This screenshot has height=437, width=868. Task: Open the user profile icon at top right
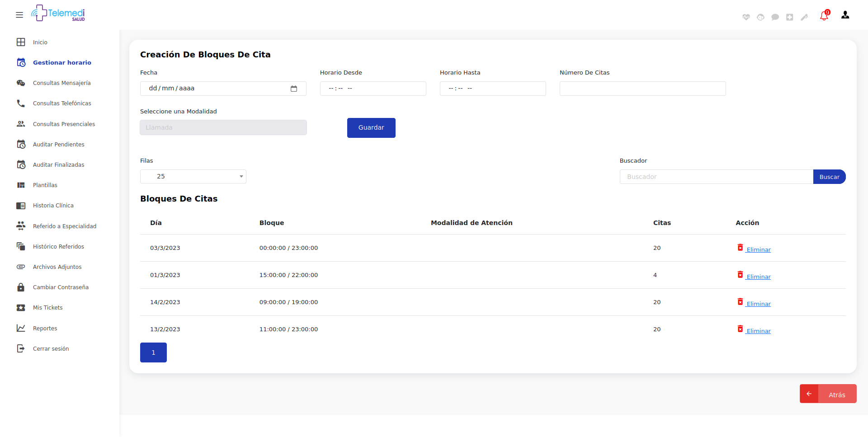click(x=845, y=15)
